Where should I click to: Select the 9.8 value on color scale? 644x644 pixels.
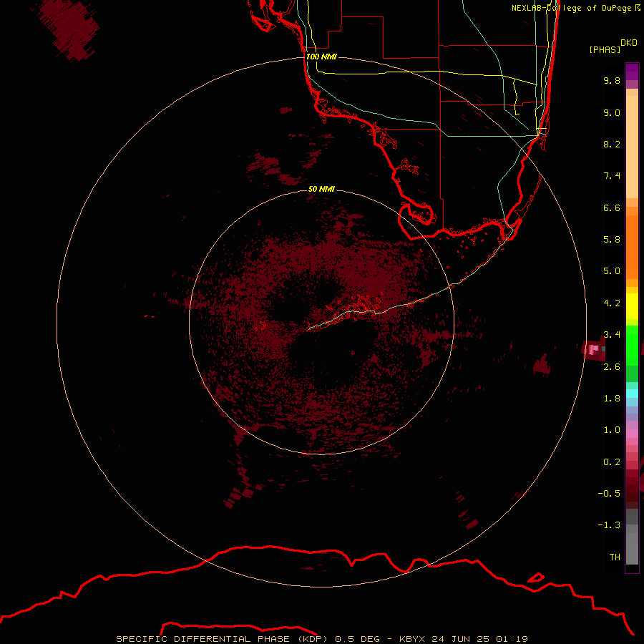point(612,80)
